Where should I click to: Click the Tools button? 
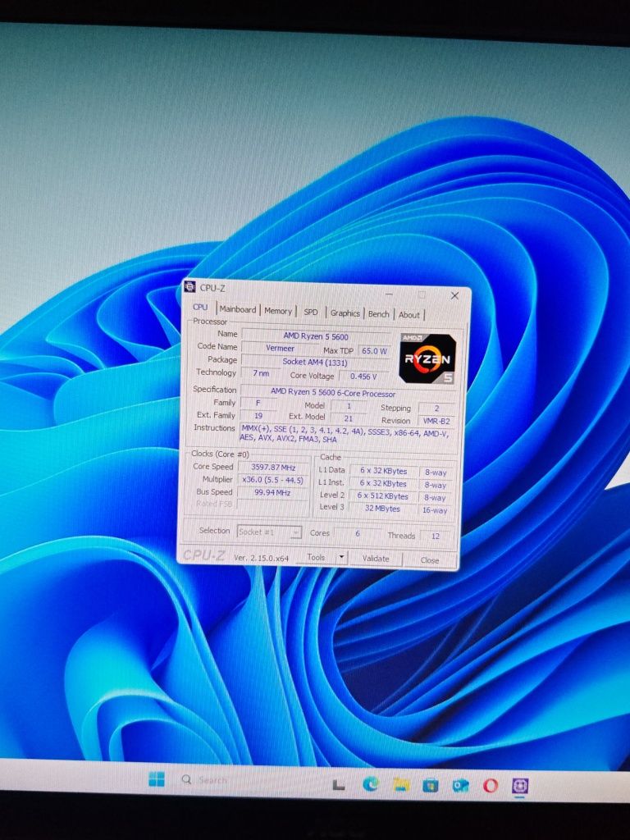pos(316,557)
